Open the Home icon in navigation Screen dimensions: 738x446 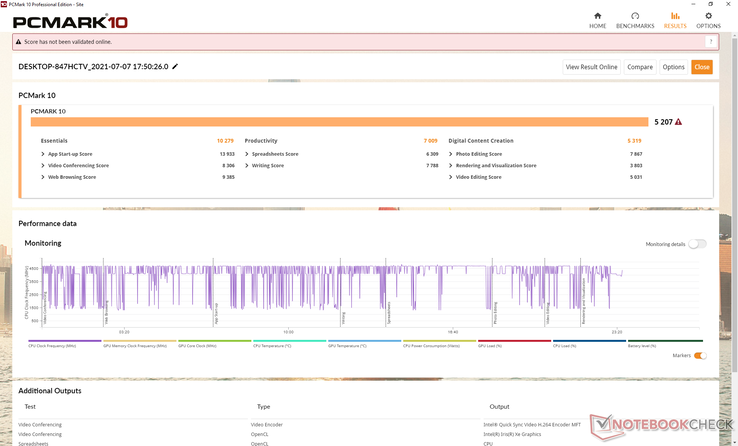[x=597, y=16]
